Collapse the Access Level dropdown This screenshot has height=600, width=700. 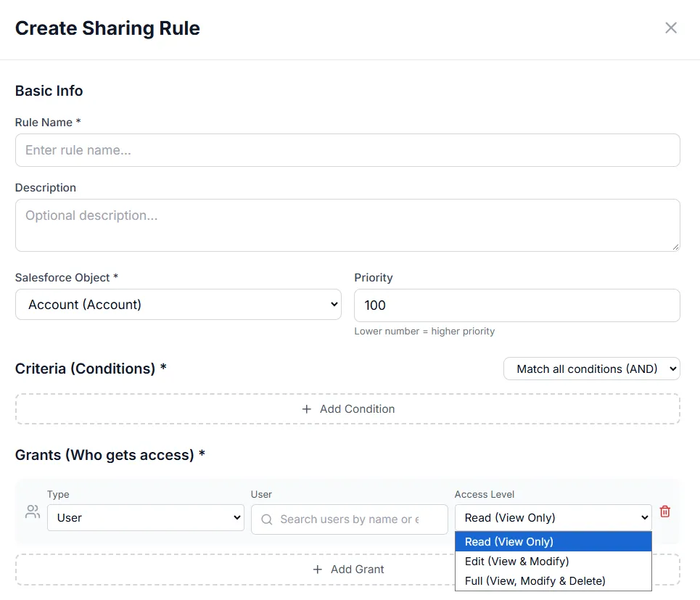[553, 517]
